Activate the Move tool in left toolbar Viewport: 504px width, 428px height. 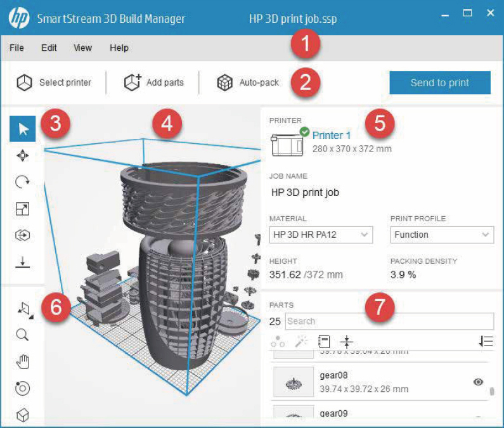[23, 155]
